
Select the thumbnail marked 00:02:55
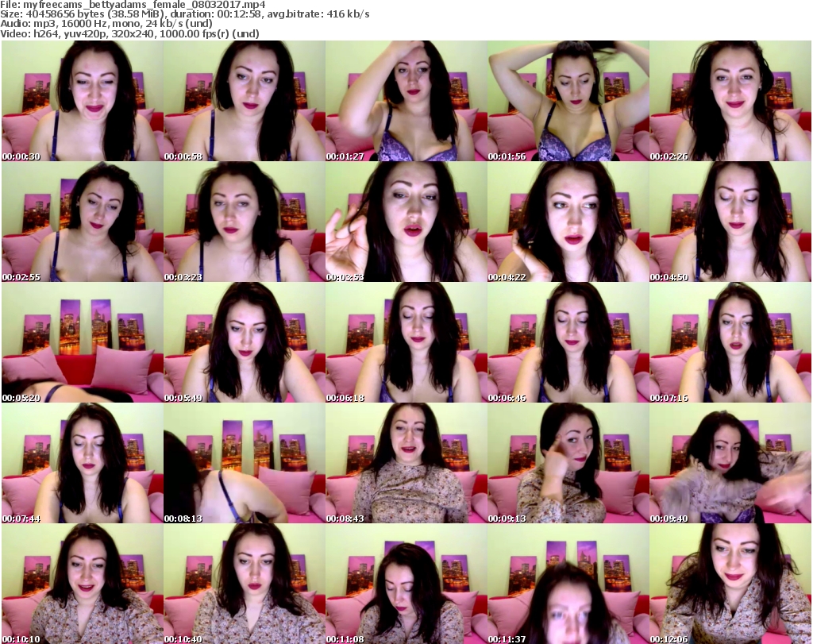[x=83, y=222]
